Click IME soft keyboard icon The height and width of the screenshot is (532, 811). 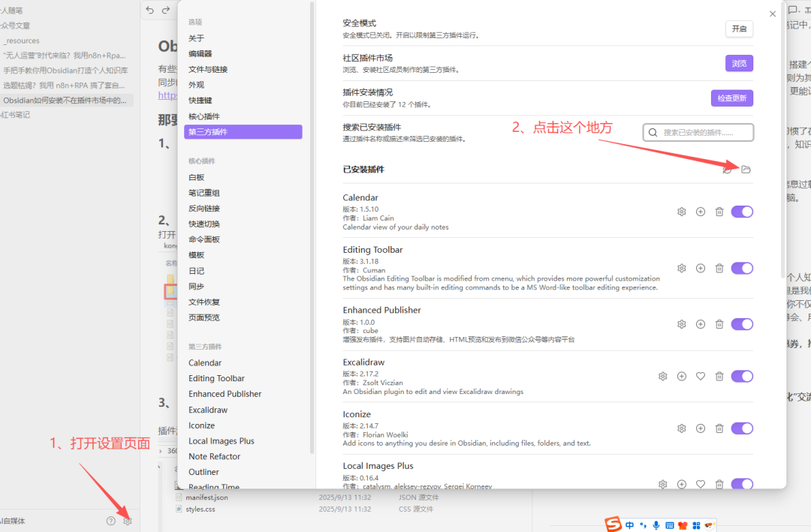pos(670,525)
